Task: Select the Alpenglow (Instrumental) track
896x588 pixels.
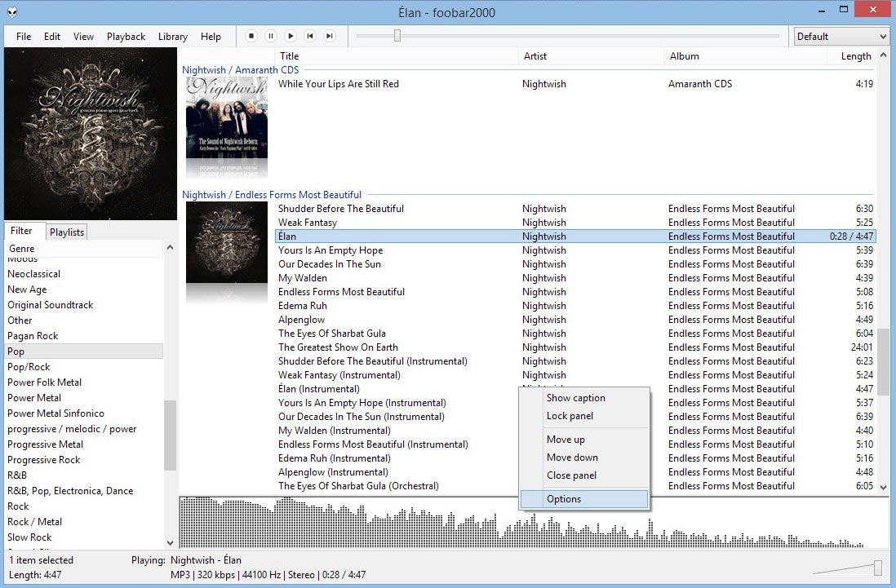Action: coord(397,472)
